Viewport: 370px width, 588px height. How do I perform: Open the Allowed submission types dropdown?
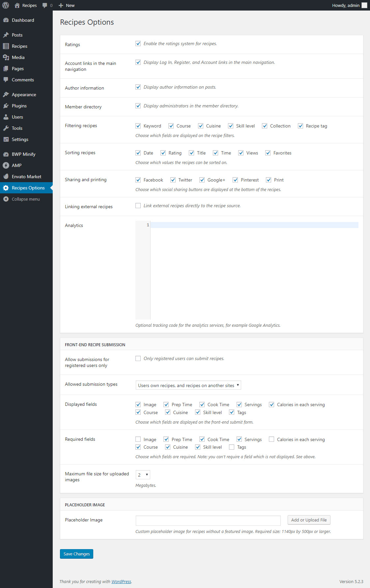188,385
